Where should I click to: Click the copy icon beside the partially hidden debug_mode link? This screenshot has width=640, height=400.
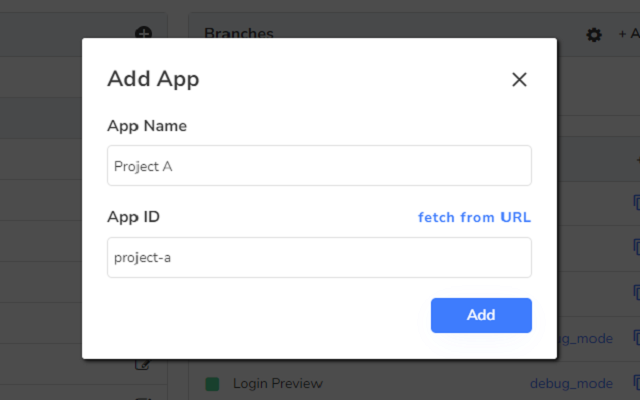636,338
